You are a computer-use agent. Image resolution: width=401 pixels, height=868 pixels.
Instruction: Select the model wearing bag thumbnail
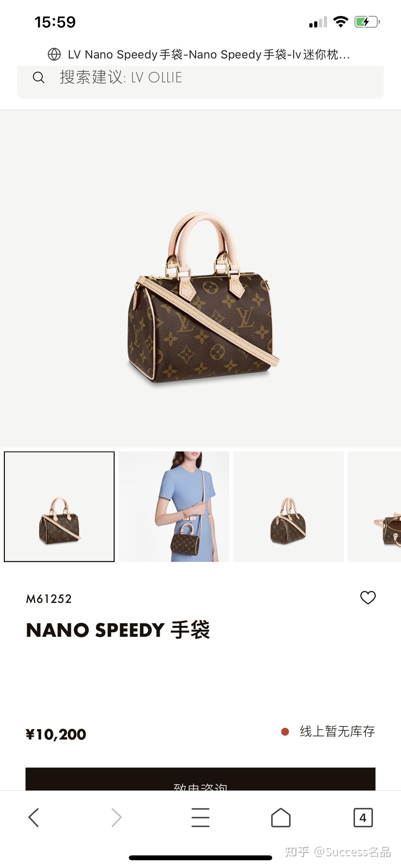tap(174, 507)
